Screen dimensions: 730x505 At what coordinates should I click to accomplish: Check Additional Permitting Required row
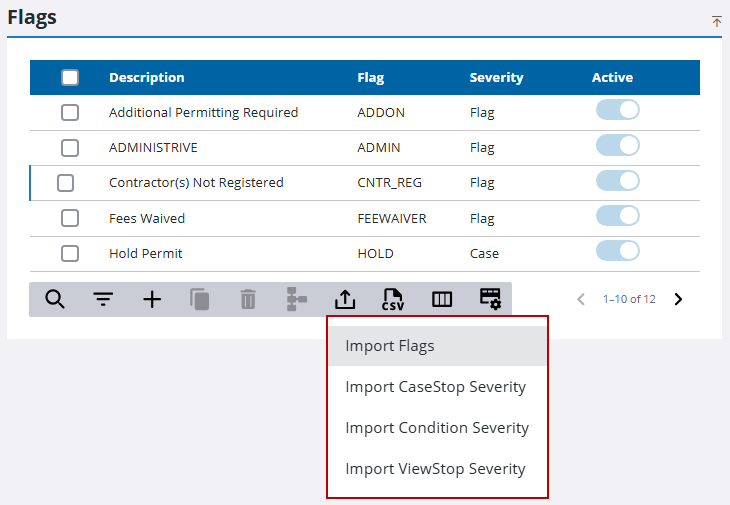[x=70, y=113]
